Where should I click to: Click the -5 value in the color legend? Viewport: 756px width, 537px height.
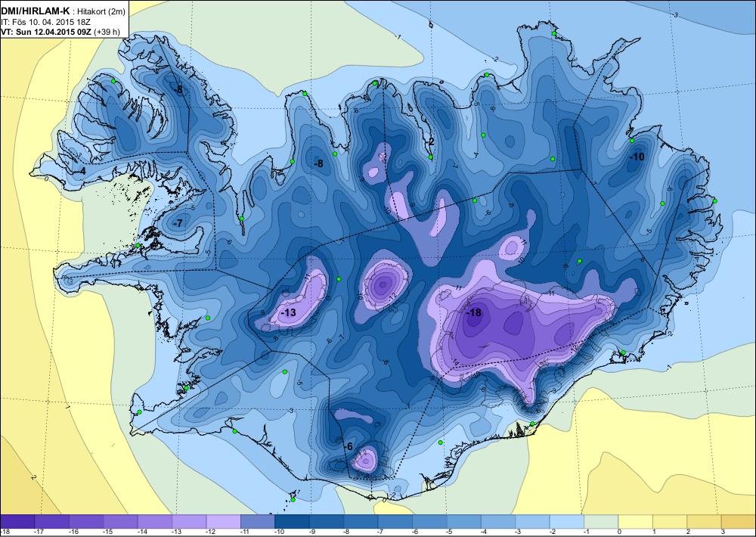pyautogui.click(x=450, y=532)
